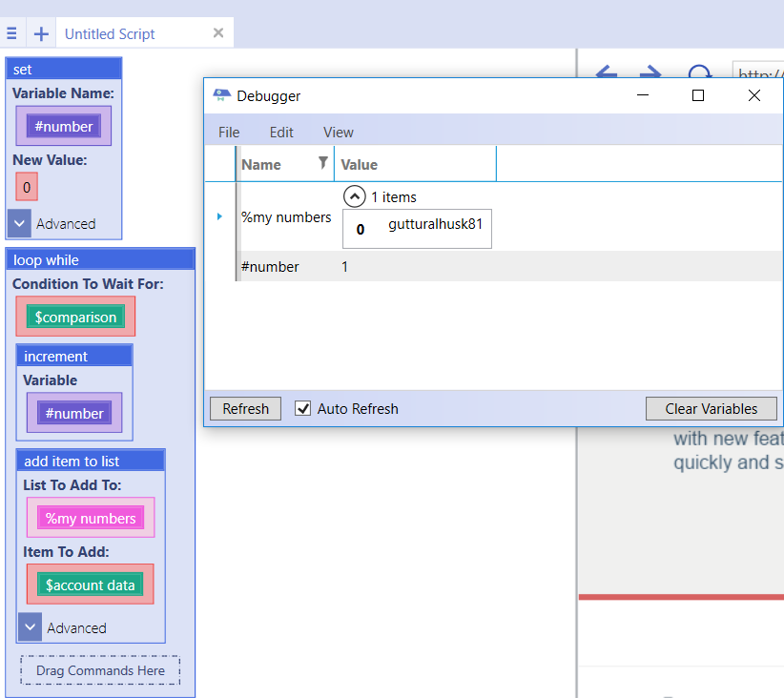Minimize the Debugger window
This screenshot has height=698, width=784.
(643, 95)
